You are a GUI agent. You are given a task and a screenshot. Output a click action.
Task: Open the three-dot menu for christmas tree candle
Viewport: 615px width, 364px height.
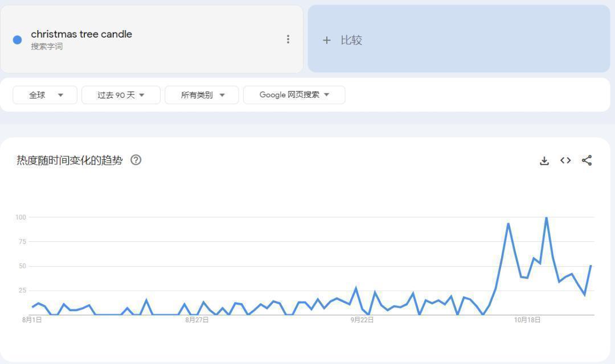pyautogui.click(x=288, y=39)
